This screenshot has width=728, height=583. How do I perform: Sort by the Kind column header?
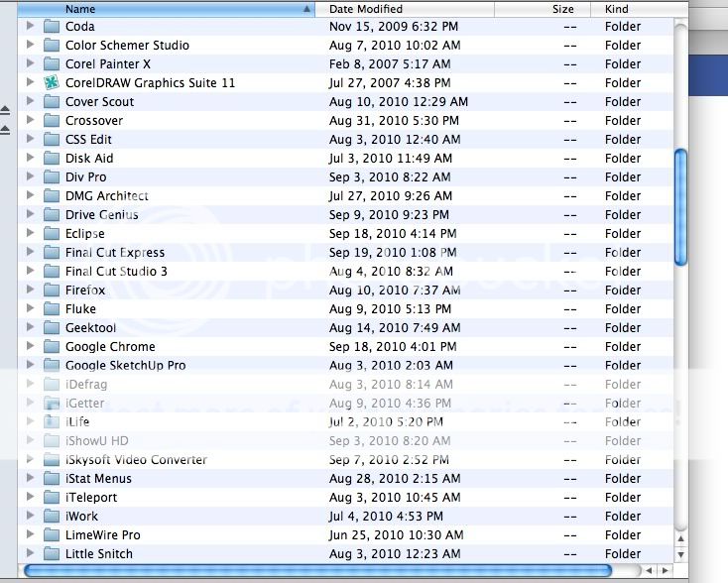pyautogui.click(x=639, y=9)
